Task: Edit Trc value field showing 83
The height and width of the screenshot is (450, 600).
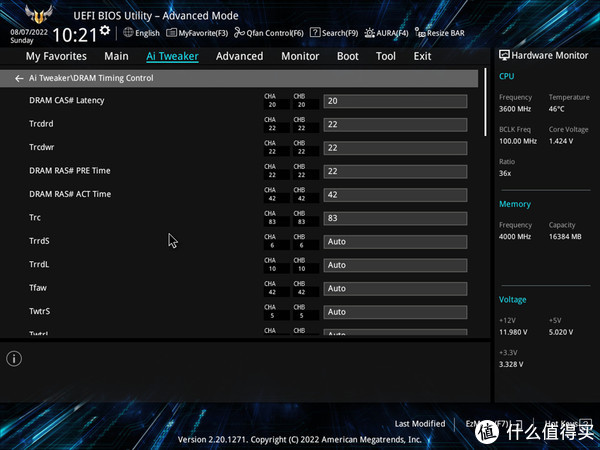Action: tap(395, 218)
